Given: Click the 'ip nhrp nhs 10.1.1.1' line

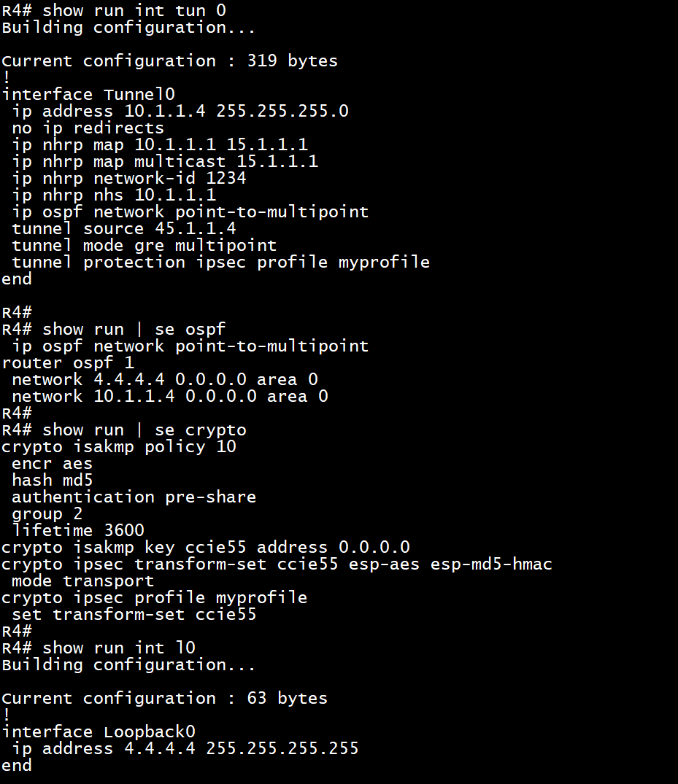Looking at the screenshot, I should tap(114, 195).
